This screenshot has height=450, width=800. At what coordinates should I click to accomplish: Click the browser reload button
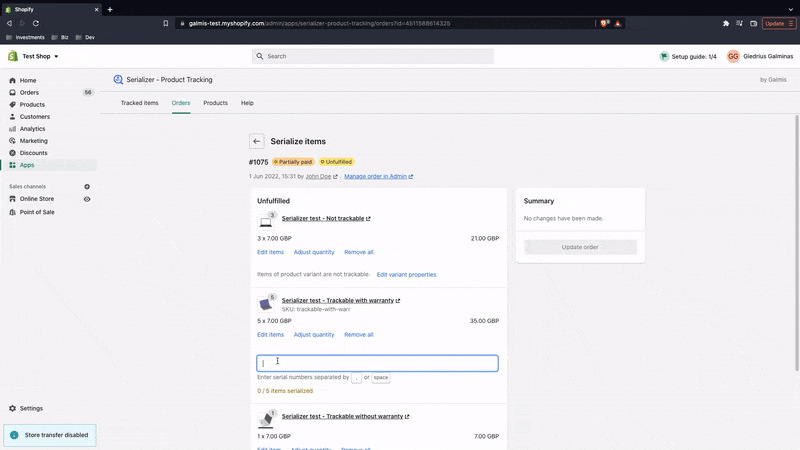click(x=36, y=23)
